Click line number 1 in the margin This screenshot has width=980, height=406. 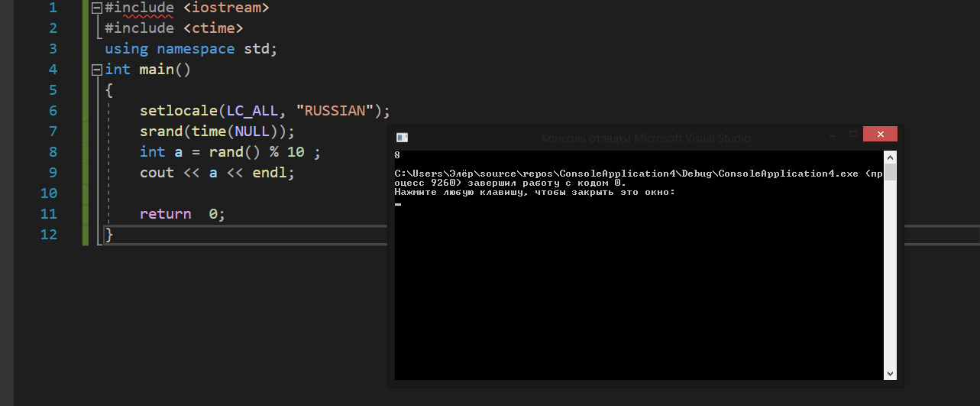52,8
